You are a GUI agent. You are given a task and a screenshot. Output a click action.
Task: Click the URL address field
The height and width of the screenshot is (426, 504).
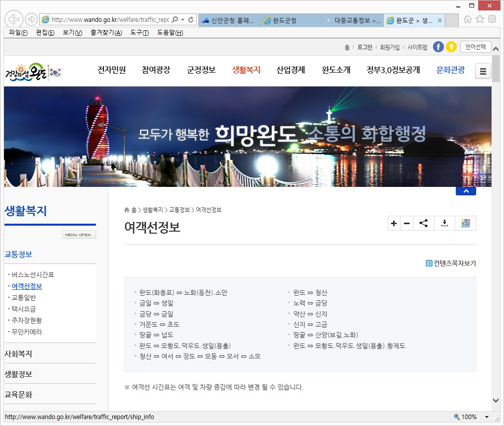coord(110,19)
